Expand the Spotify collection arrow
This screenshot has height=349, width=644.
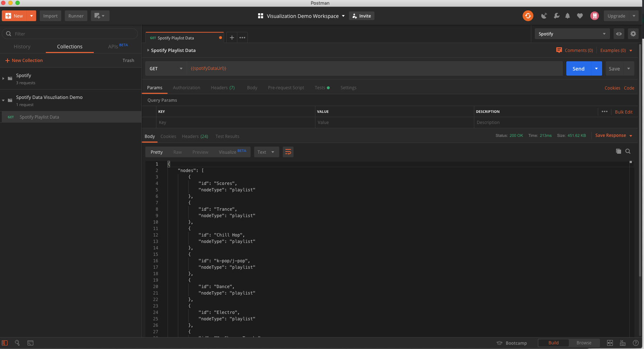coord(3,78)
